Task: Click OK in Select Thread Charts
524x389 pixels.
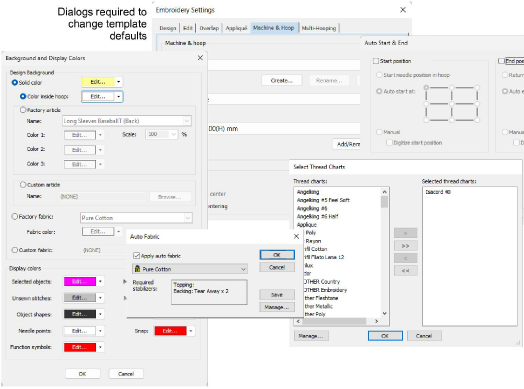Action: click(385, 336)
